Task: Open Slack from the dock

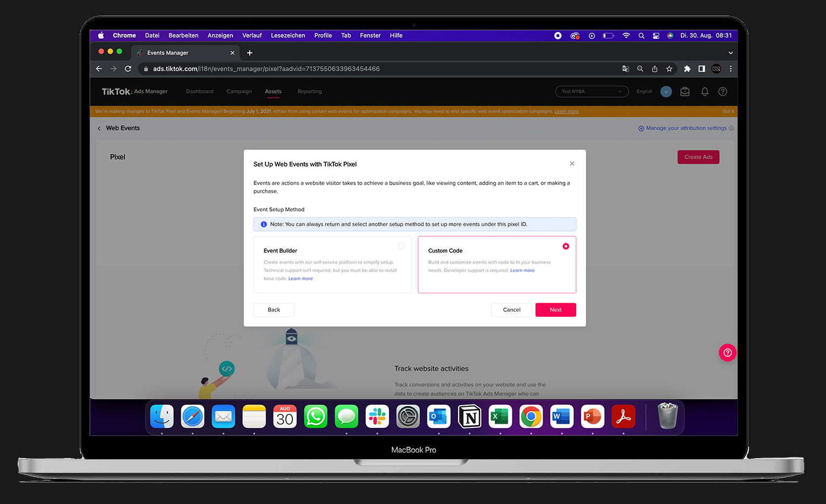Action: 377,417
